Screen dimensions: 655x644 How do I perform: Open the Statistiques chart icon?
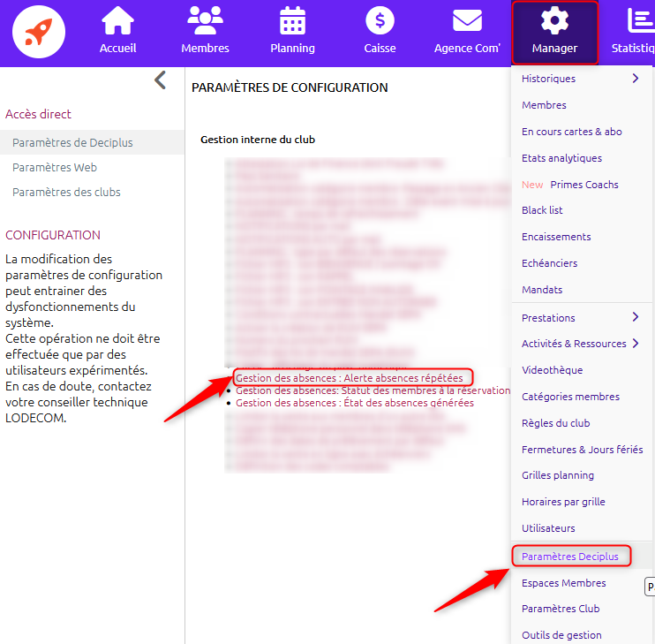point(640,20)
